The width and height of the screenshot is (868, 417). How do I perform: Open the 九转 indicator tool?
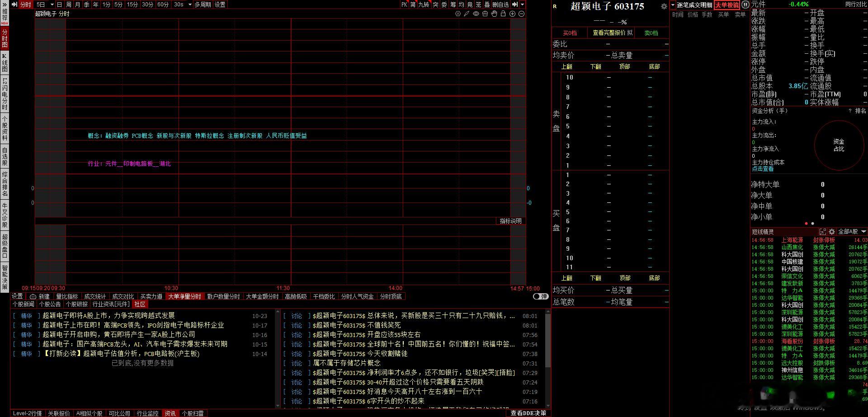click(424, 5)
